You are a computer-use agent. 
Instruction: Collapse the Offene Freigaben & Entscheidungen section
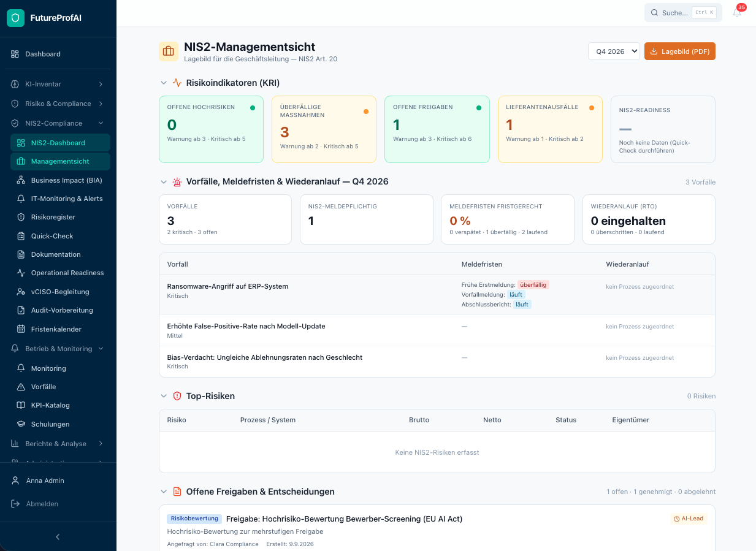click(x=164, y=492)
